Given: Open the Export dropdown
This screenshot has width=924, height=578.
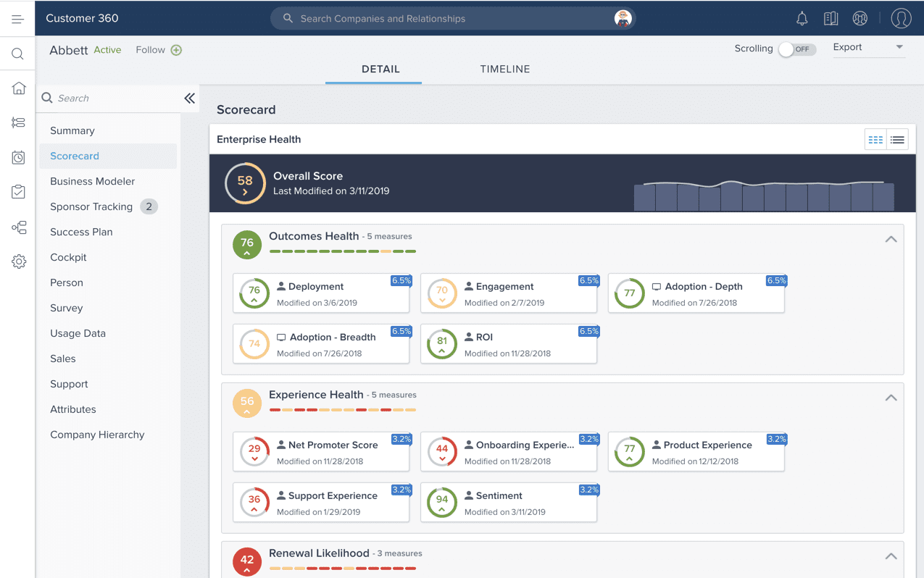Looking at the screenshot, I should click(x=868, y=48).
